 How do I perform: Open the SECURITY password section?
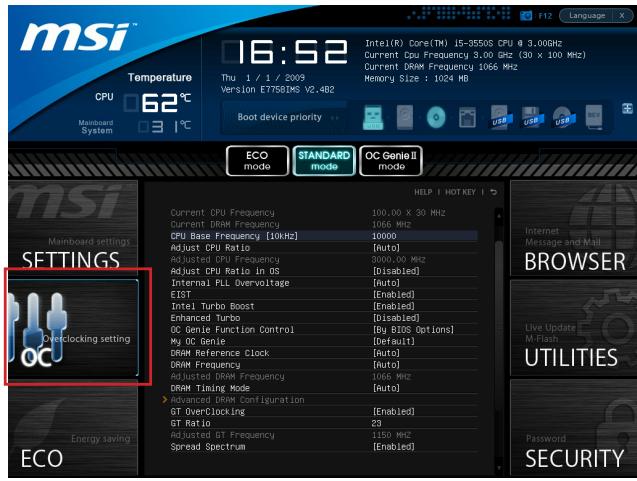574,427
